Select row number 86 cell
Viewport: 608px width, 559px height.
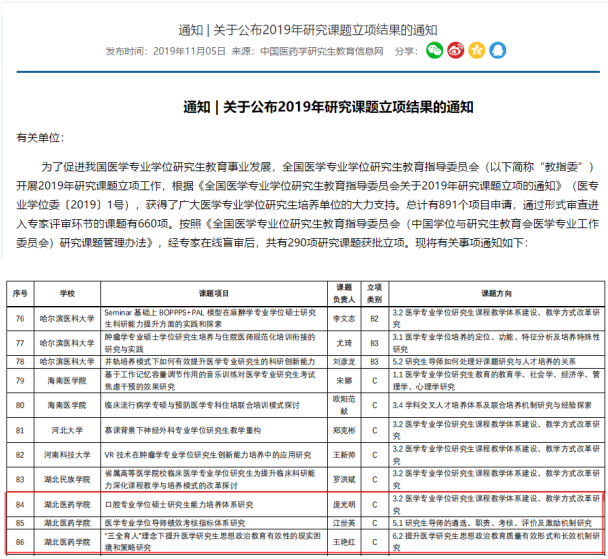pos(20,542)
